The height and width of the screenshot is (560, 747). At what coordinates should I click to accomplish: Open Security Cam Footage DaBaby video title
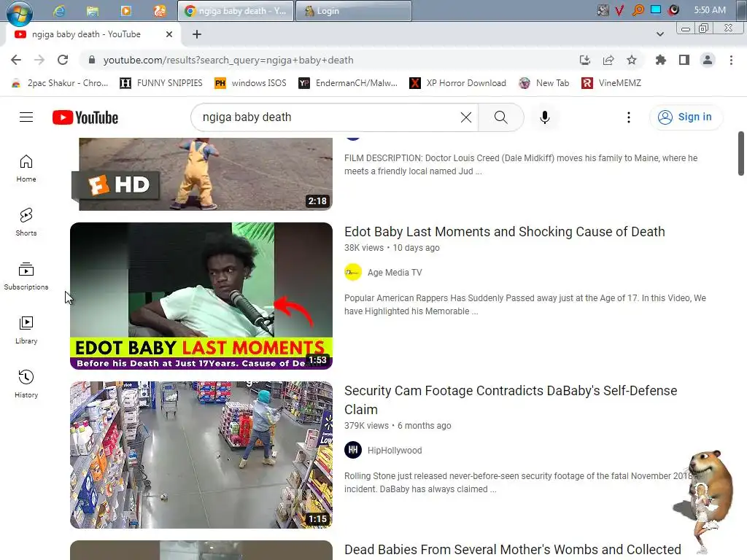click(511, 400)
